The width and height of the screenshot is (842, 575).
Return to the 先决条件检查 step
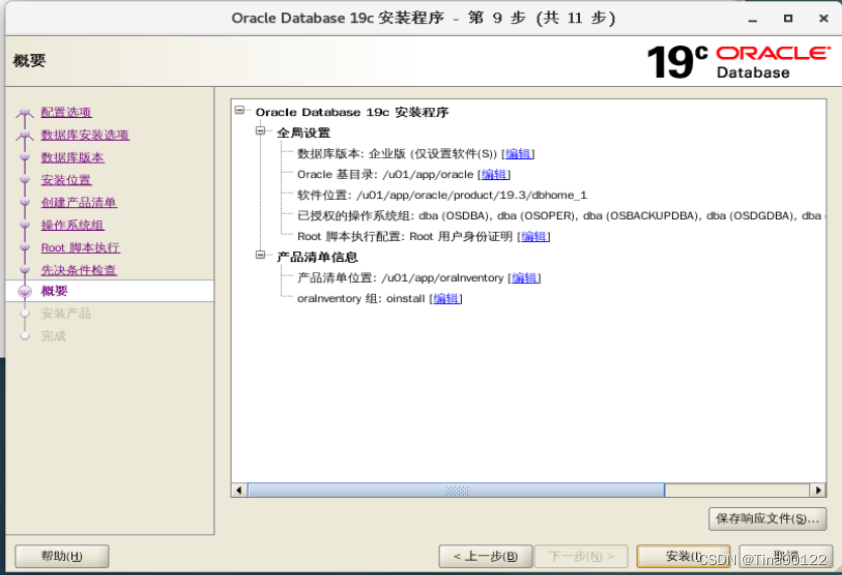coord(78,270)
